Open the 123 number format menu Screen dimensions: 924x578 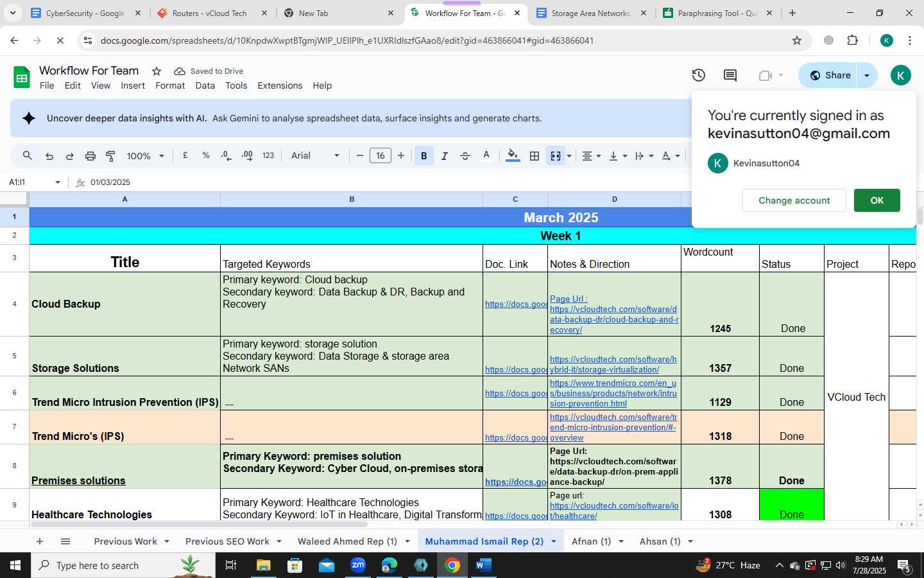tap(268, 155)
